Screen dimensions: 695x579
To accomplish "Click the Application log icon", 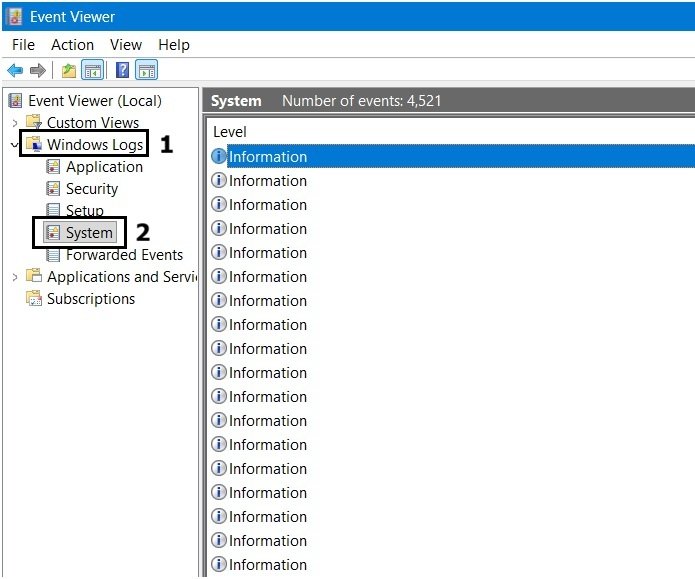I will [x=53, y=167].
